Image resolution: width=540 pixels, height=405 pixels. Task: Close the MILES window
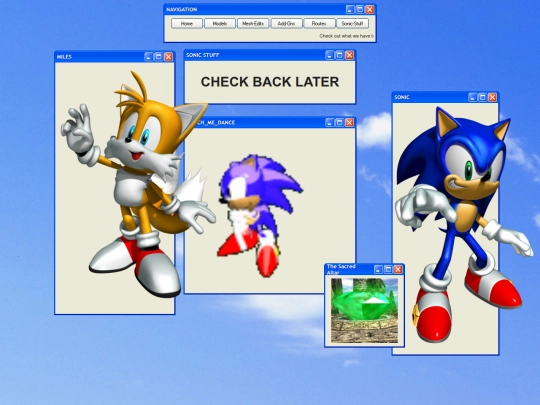coord(168,56)
